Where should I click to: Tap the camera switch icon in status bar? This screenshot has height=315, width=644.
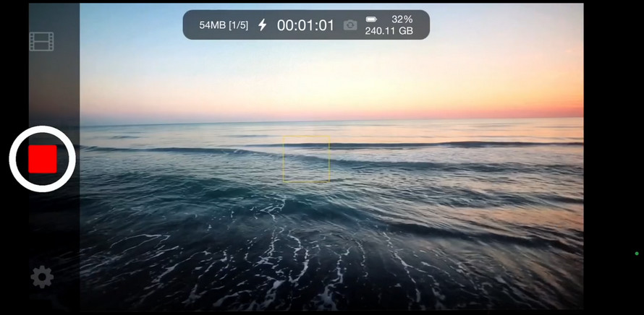point(350,25)
